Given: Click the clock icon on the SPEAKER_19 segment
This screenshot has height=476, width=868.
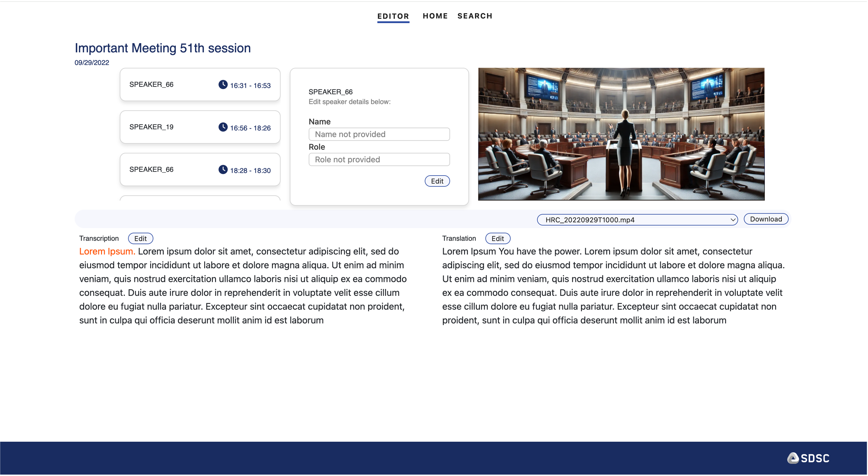Looking at the screenshot, I should click(223, 127).
